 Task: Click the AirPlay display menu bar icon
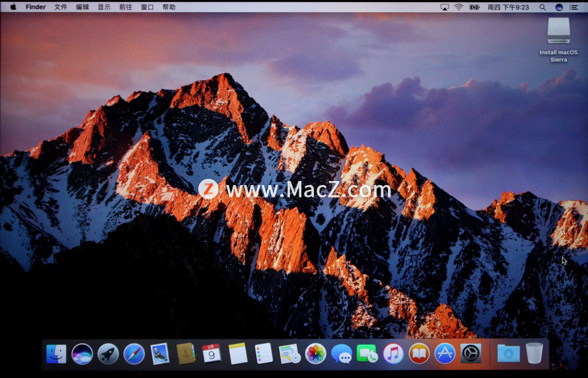point(444,7)
